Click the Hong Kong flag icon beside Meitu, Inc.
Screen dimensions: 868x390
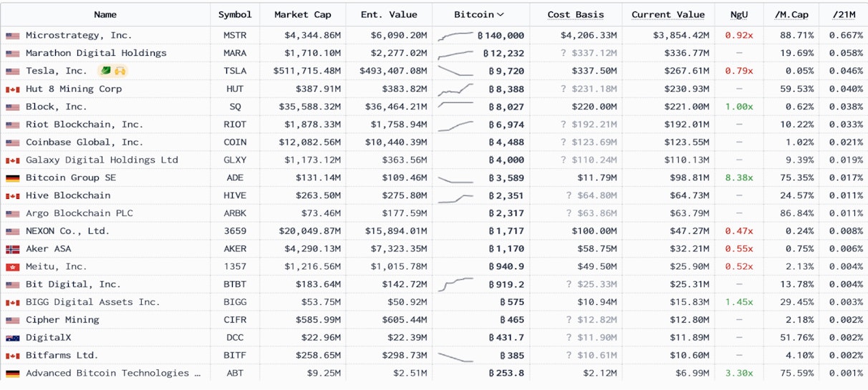[12, 267]
